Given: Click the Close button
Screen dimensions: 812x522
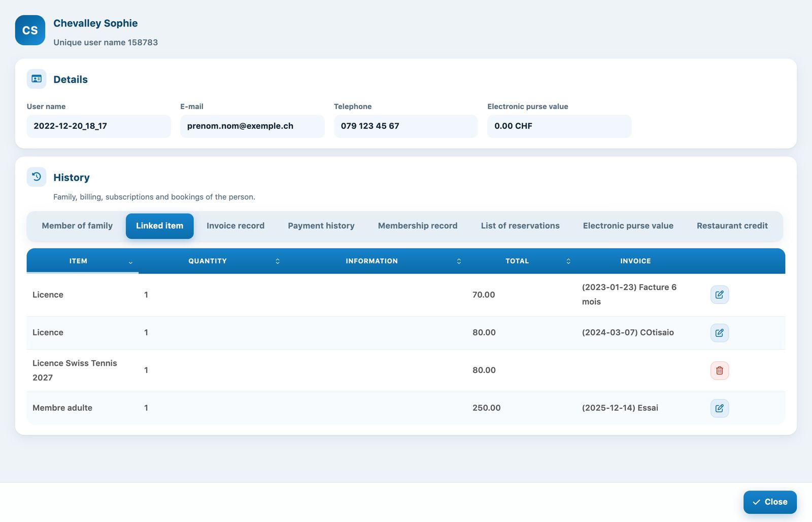Looking at the screenshot, I should click(x=770, y=502).
